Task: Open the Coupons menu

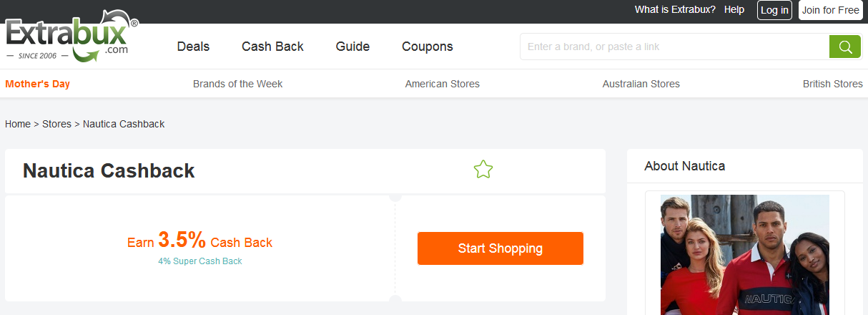Action: click(428, 47)
